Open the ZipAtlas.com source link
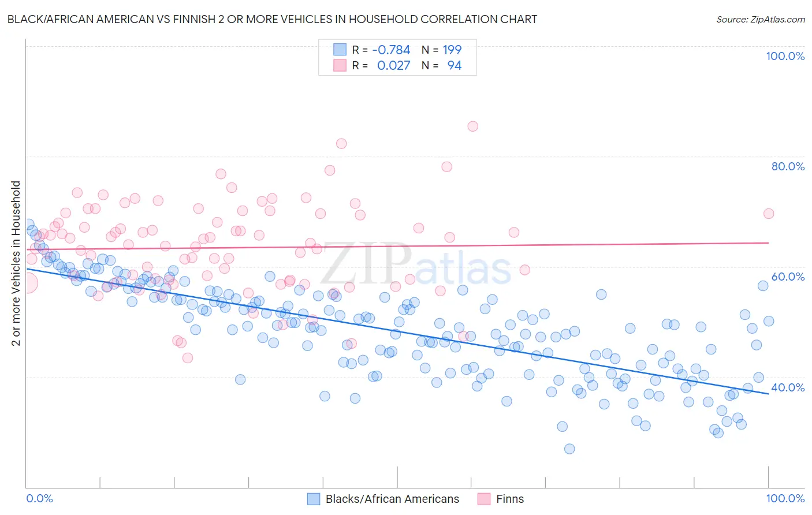 (x=761, y=19)
